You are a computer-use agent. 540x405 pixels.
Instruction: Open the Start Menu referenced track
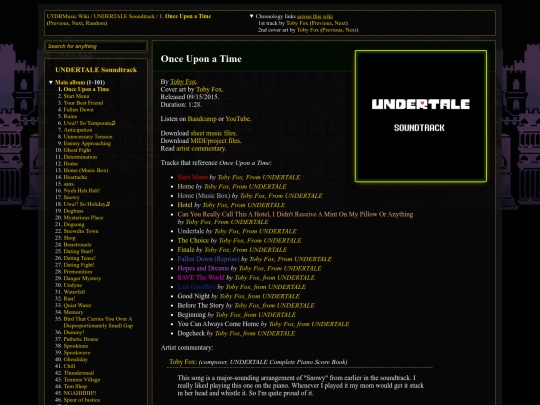coord(193,177)
